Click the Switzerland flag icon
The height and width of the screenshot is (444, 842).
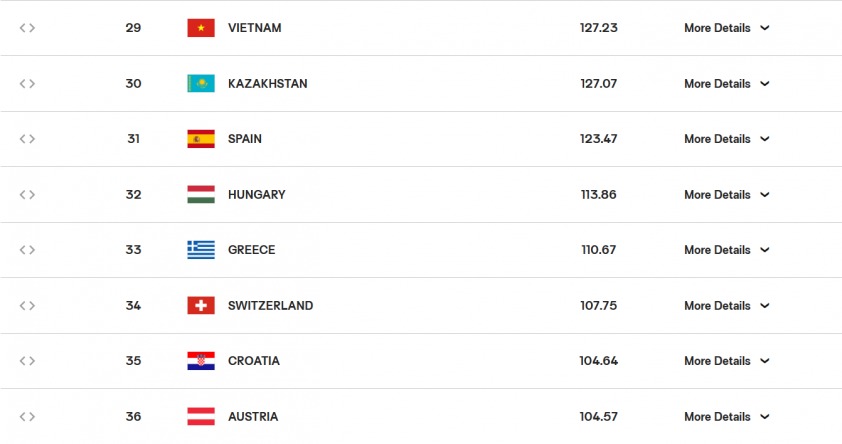(201, 306)
